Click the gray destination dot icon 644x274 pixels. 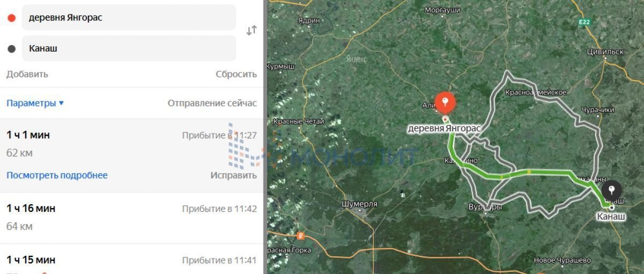[x=11, y=49]
